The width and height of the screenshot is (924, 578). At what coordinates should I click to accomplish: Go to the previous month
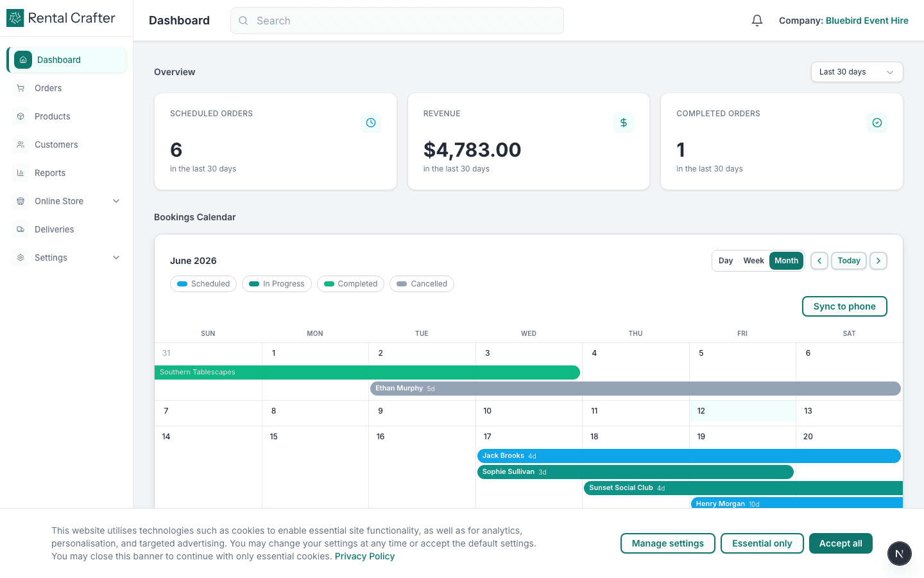pyautogui.click(x=819, y=261)
